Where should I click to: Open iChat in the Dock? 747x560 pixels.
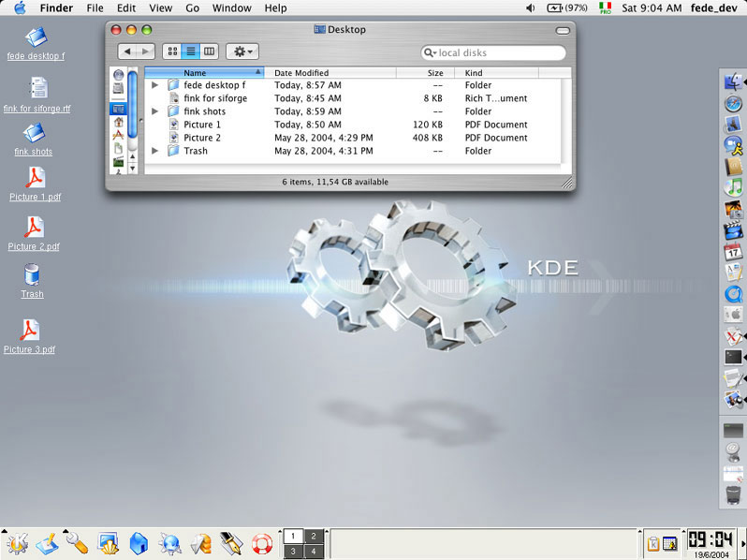733,145
